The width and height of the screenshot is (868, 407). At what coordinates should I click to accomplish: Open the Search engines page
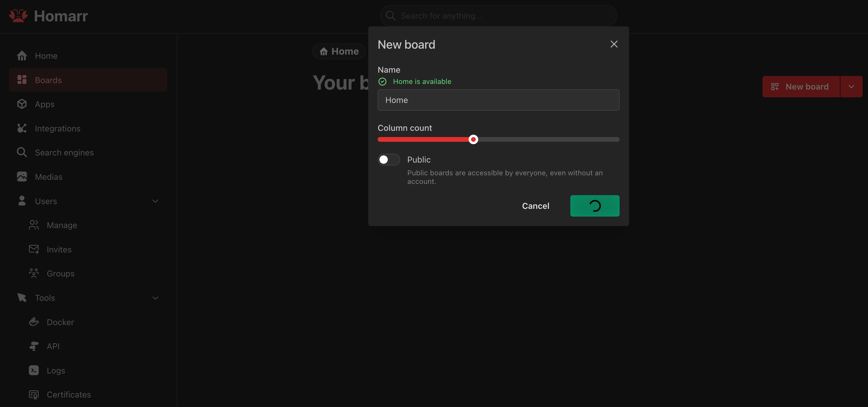88,152
